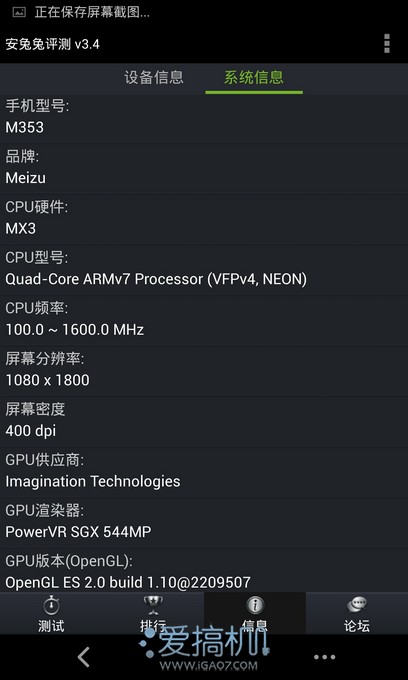
Task: Tap the bottom-right three-dots navigation icon
Action: pos(324,657)
